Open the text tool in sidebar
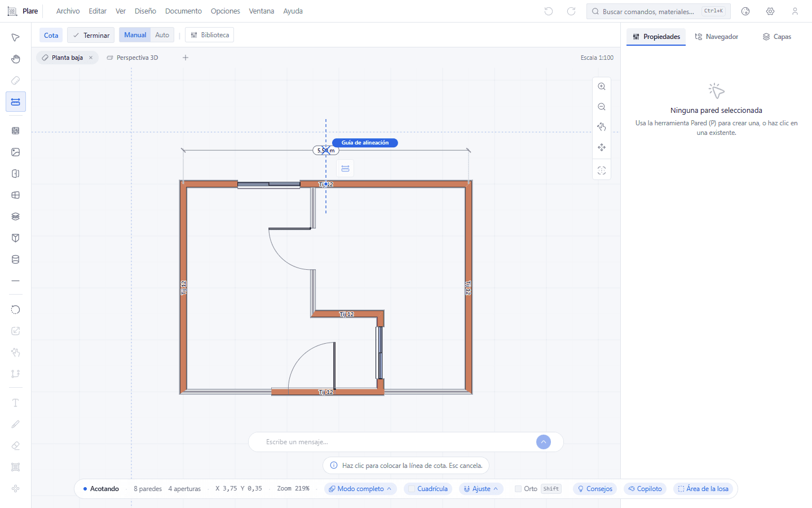This screenshot has height=508, width=812. click(15, 403)
